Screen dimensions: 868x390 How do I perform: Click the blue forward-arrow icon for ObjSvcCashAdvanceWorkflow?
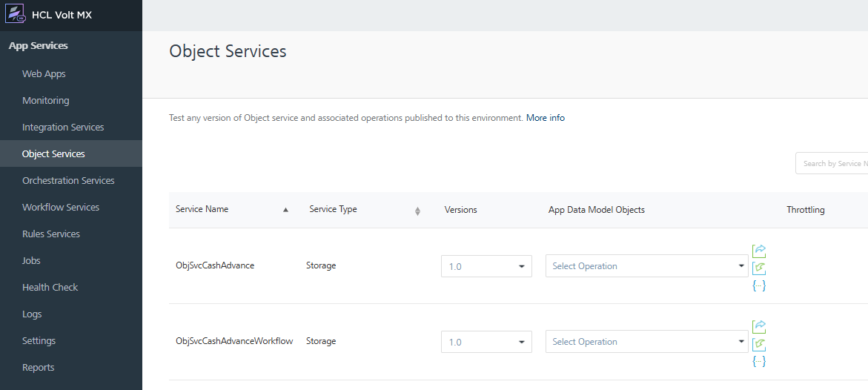point(759,326)
